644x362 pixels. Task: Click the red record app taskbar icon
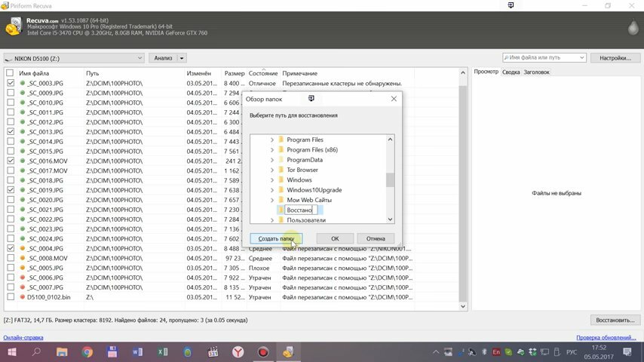click(263, 352)
